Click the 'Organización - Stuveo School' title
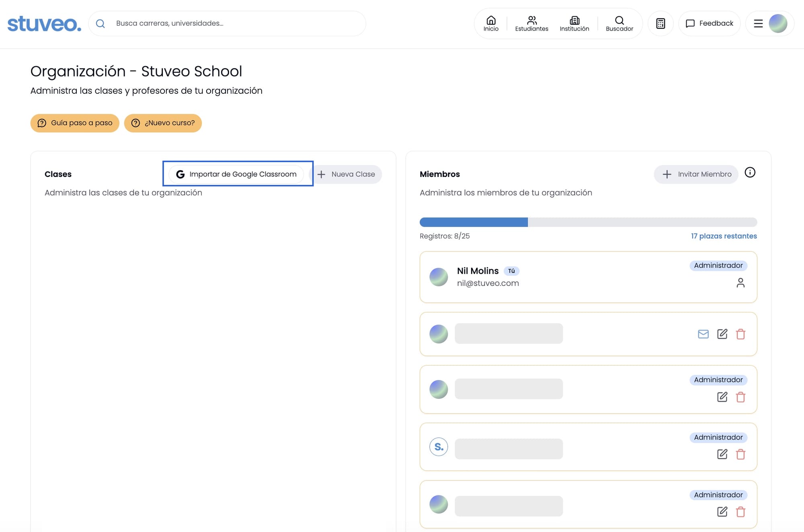 pos(136,71)
